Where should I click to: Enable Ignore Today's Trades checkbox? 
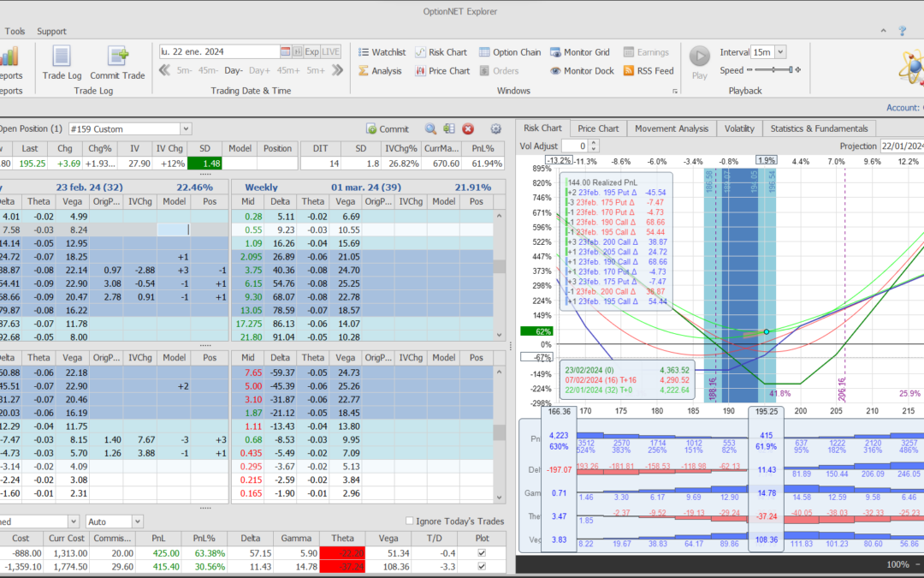pos(410,521)
